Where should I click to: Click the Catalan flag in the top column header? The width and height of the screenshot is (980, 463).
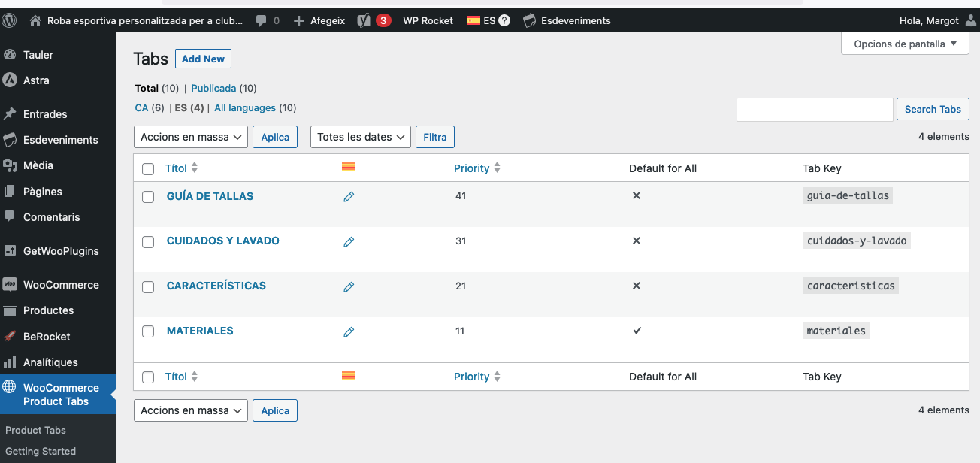(x=349, y=166)
